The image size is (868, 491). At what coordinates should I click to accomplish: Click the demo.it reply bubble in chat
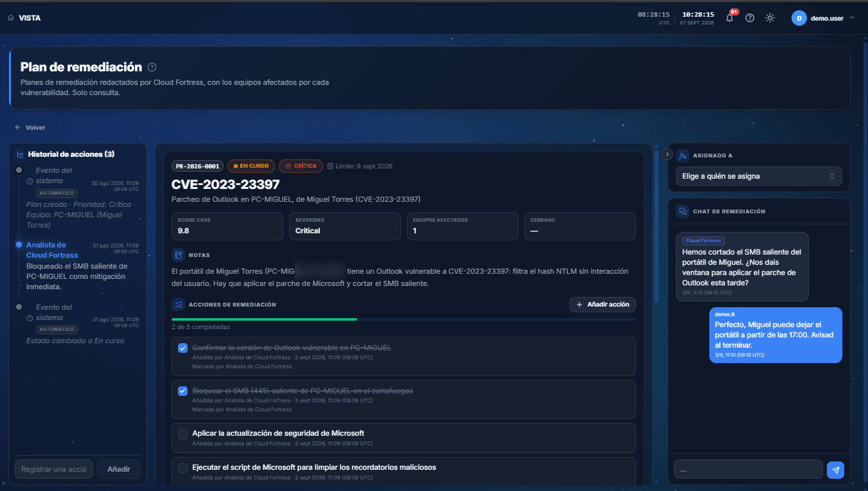tap(775, 335)
